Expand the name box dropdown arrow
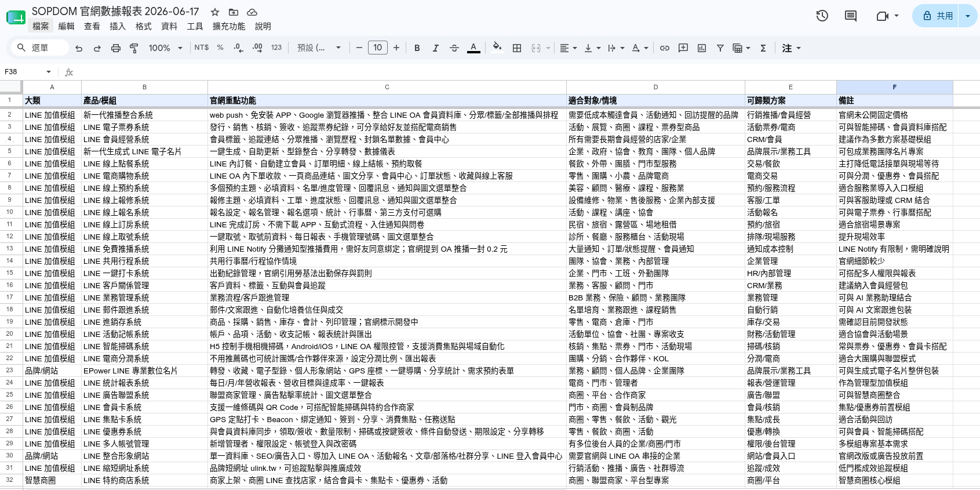The width and height of the screenshot is (980, 490). click(x=49, y=72)
